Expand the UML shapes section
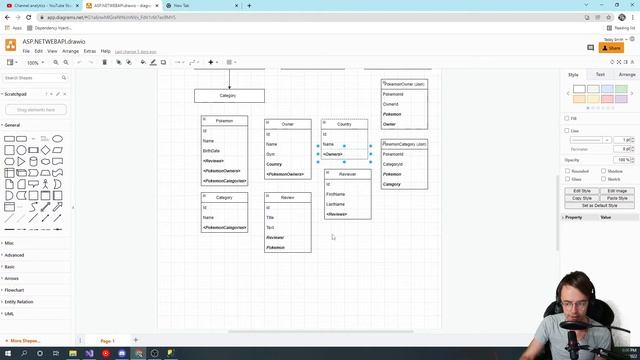 tap(8, 314)
